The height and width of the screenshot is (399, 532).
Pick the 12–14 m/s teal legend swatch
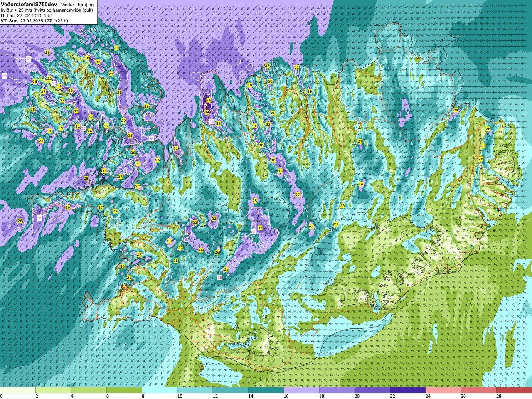pyautogui.click(x=230, y=390)
